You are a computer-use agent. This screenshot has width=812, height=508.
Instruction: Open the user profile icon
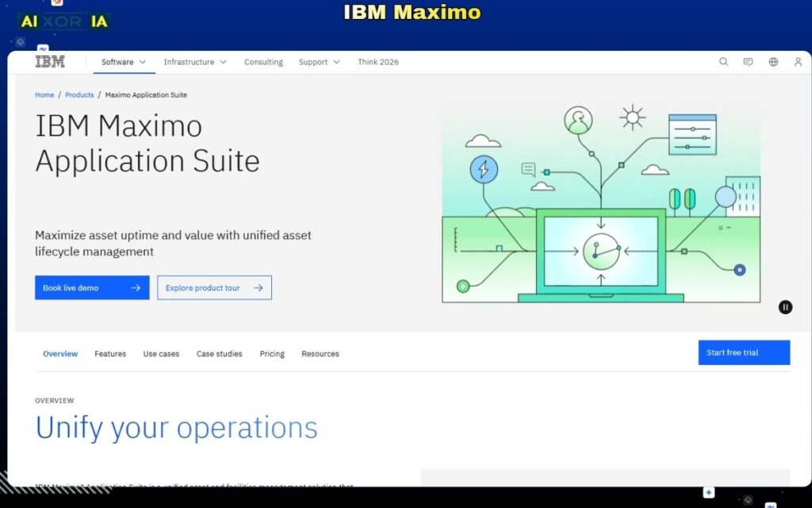coord(796,61)
